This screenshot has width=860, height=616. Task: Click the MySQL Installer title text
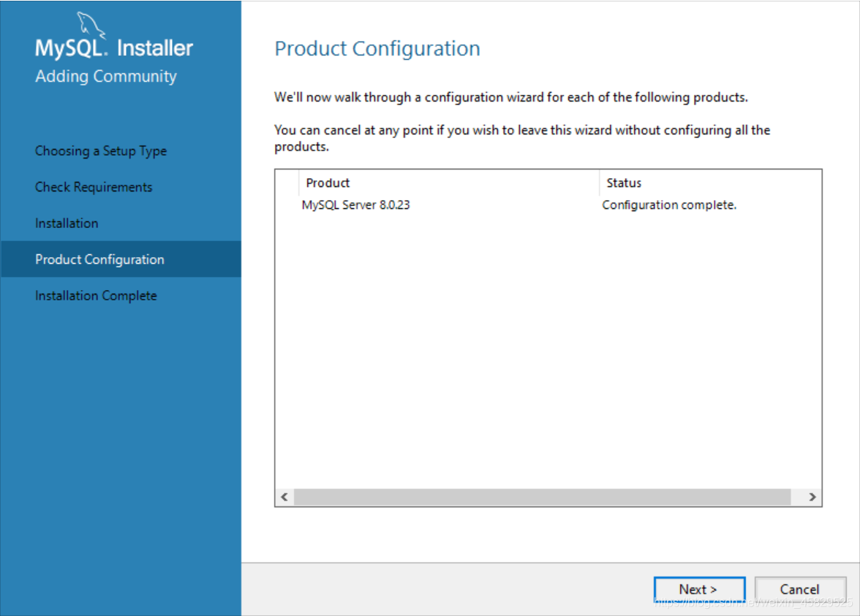click(114, 48)
